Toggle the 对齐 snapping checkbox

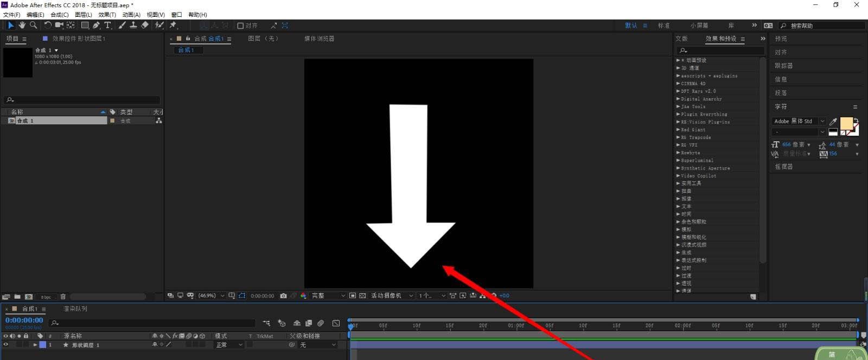pyautogui.click(x=240, y=26)
